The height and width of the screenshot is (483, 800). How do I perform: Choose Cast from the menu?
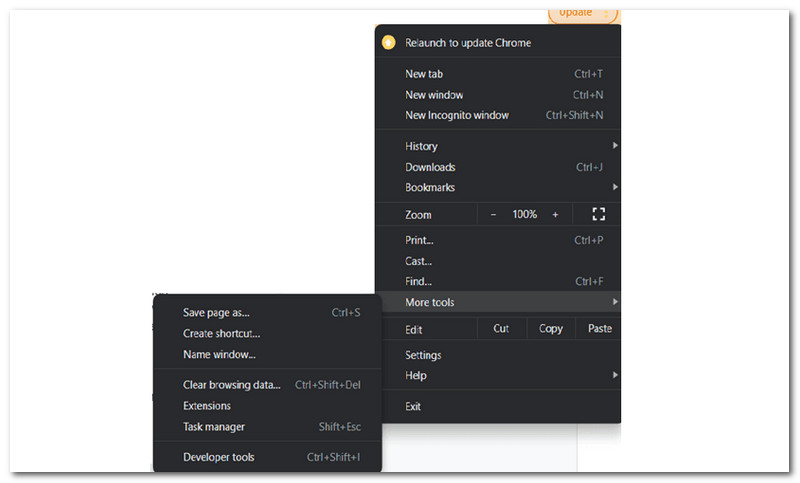point(418,261)
